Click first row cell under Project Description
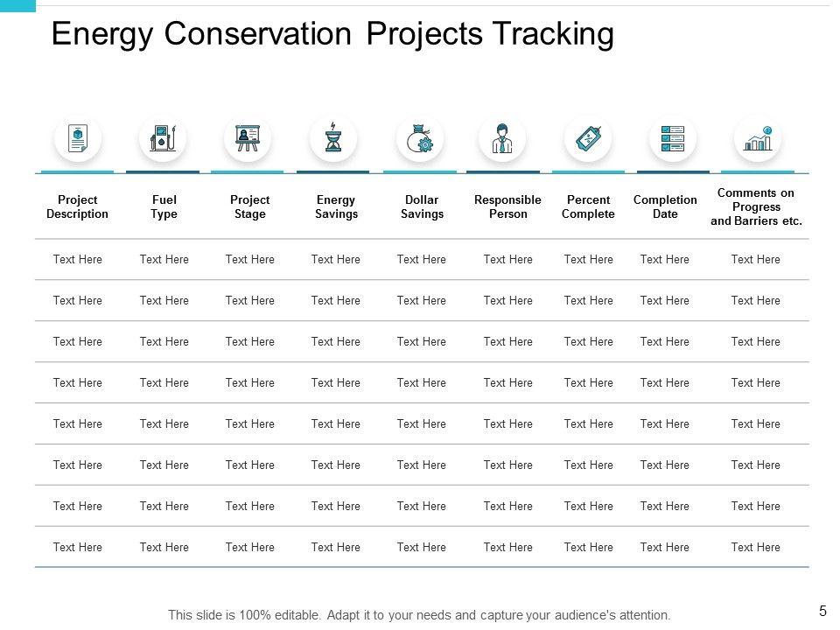This screenshot has width=840, height=630. click(x=78, y=259)
